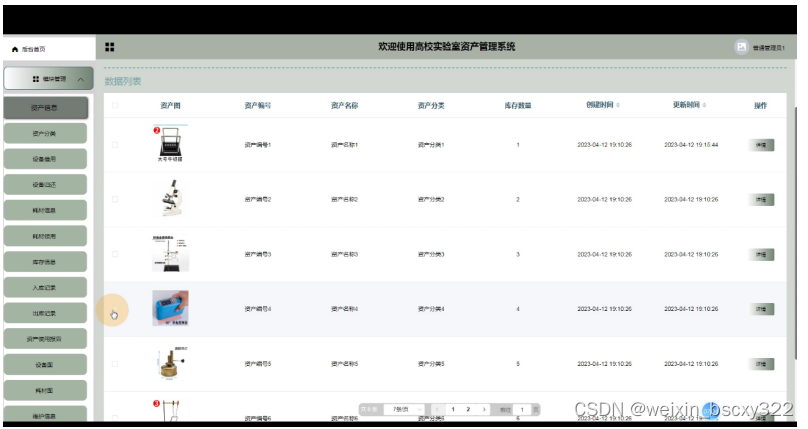Click the lab stand image of 资产编号3

point(171,253)
